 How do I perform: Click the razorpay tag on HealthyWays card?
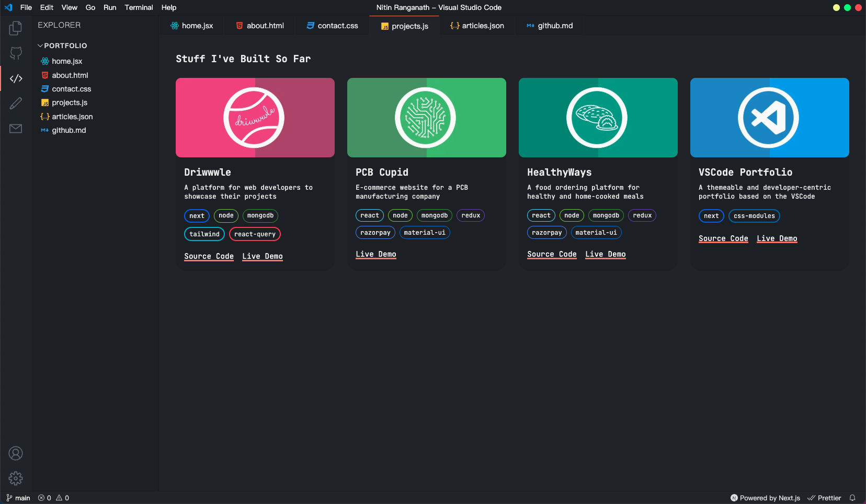pyautogui.click(x=546, y=233)
